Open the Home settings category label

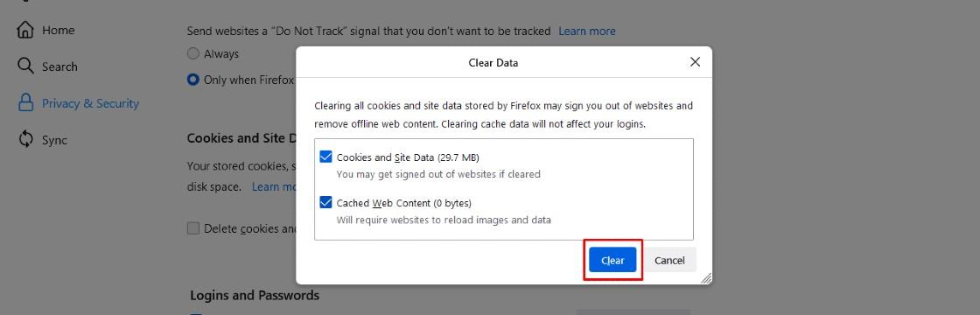point(58,30)
